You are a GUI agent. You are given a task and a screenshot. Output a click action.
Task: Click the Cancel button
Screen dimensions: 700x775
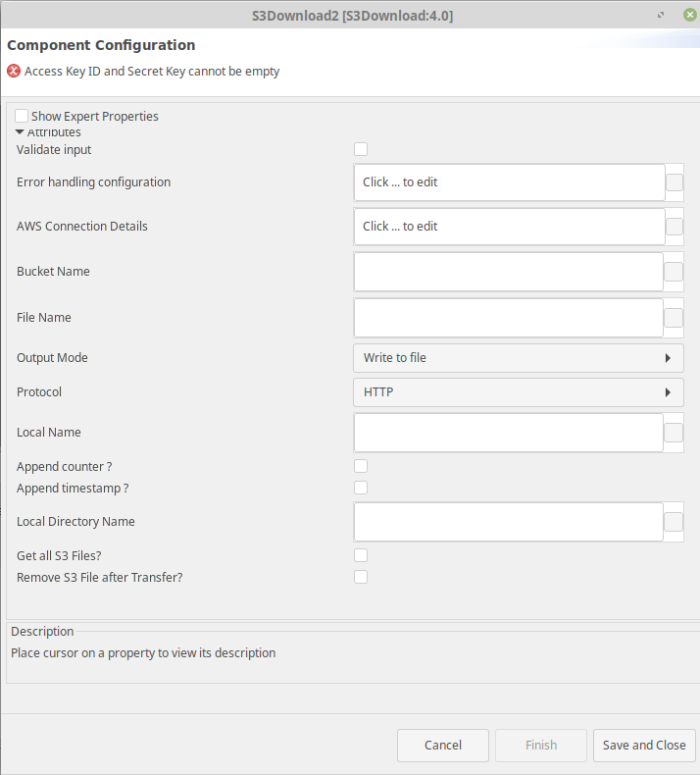pyautogui.click(x=442, y=746)
